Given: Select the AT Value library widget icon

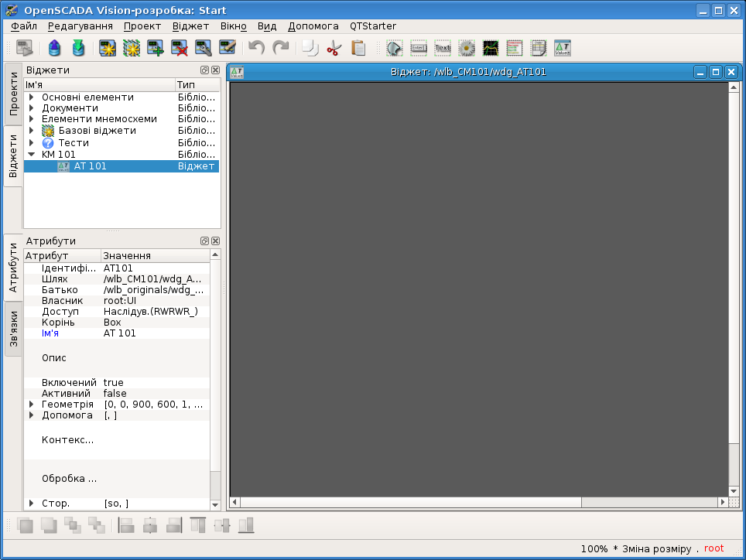Looking at the screenshot, I should (563, 48).
